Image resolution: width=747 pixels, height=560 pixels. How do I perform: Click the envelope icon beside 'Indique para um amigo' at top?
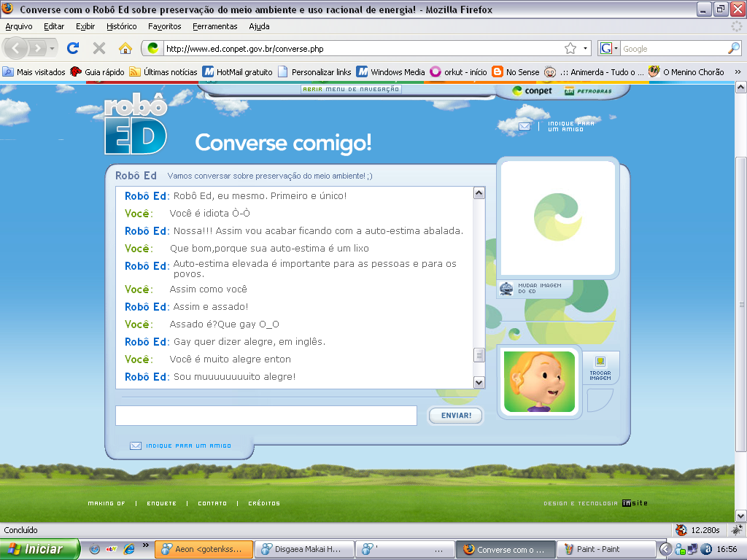pos(524,126)
